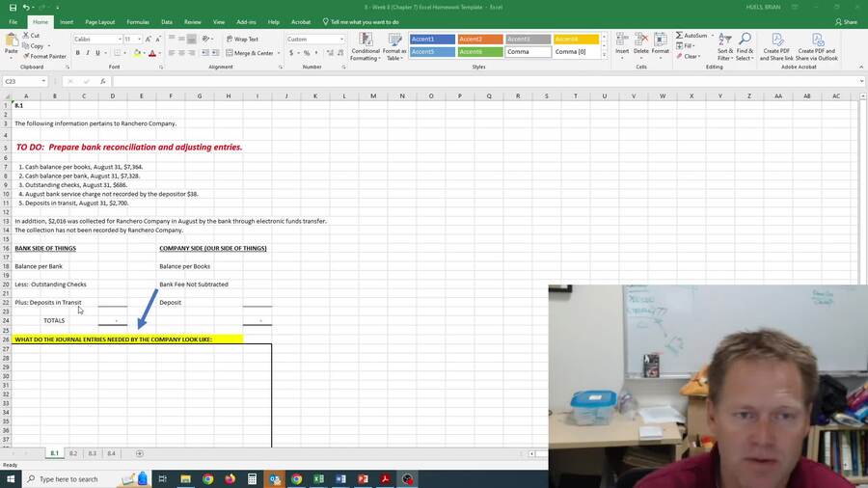Toggle Bold formatting

click(x=77, y=53)
